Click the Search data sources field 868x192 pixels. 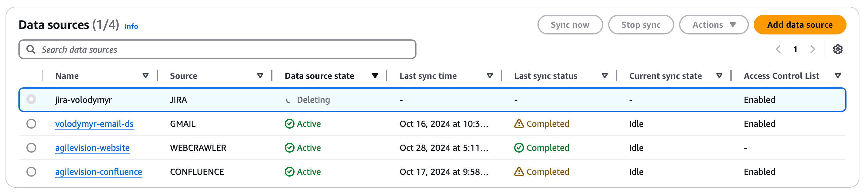(222, 49)
